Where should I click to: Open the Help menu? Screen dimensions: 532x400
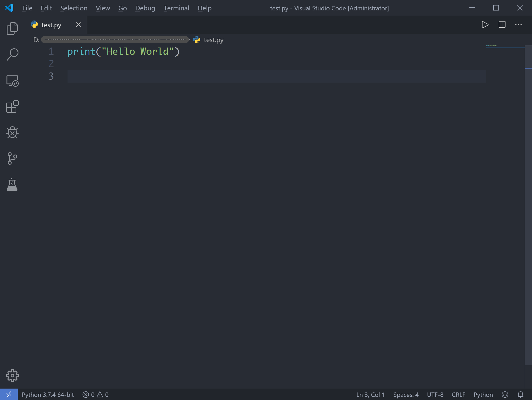pyautogui.click(x=204, y=8)
